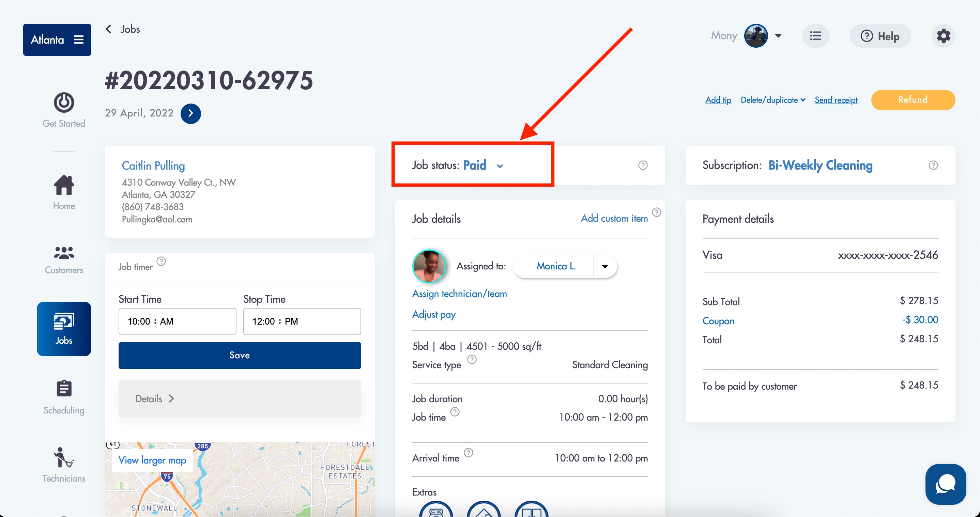Select the Jobs sidebar tab
This screenshot has height=517, width=980.
pyautogui.click(x=64, y=329)
